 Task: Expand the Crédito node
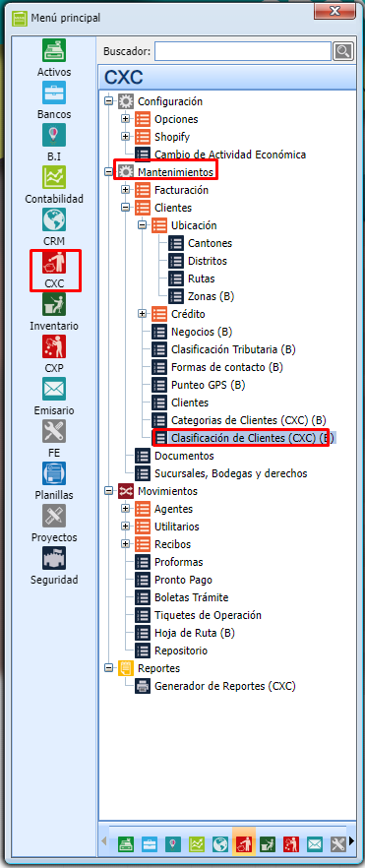[x=142, y=314]
